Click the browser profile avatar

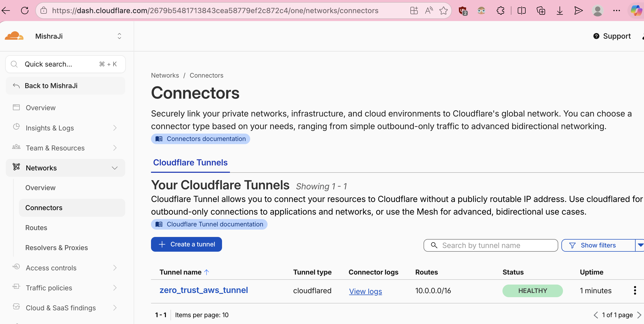pyautogui.click(x=598, y=11)
